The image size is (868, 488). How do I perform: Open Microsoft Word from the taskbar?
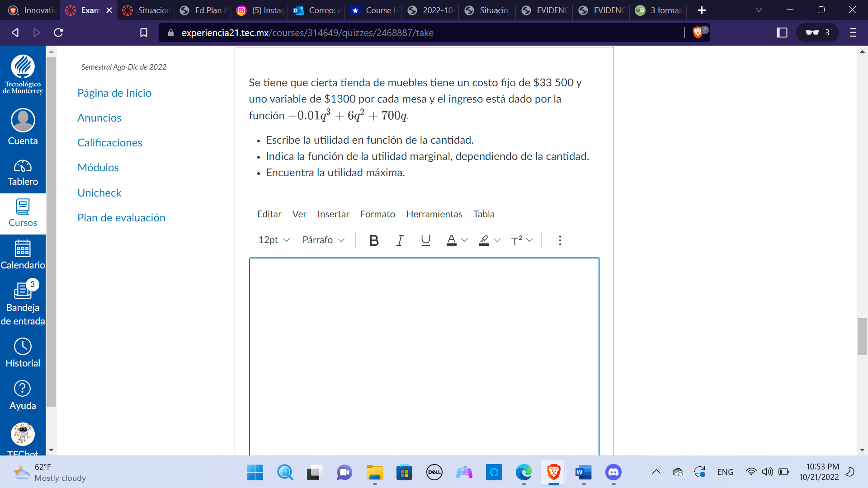pyautogui.click(x=583, y=472)
